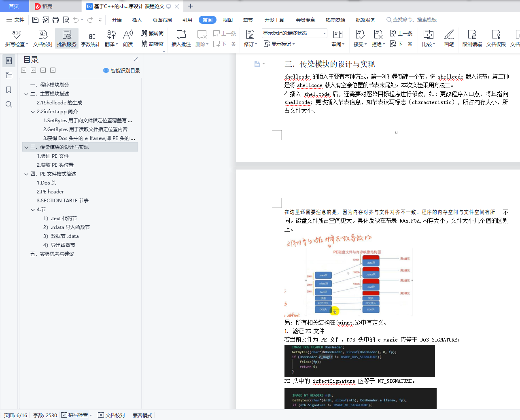Image resolution: width=520 pixels, height=420 pixels.
Task: Open 限制编辑 restrict editing
Action: pos(472,38)
